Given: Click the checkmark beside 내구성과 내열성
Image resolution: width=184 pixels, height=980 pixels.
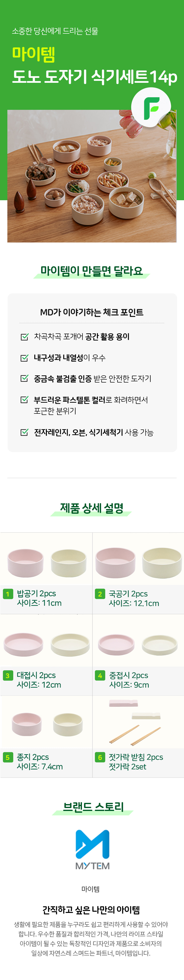Looking at the screenshot, I should [x=24, y=358].
